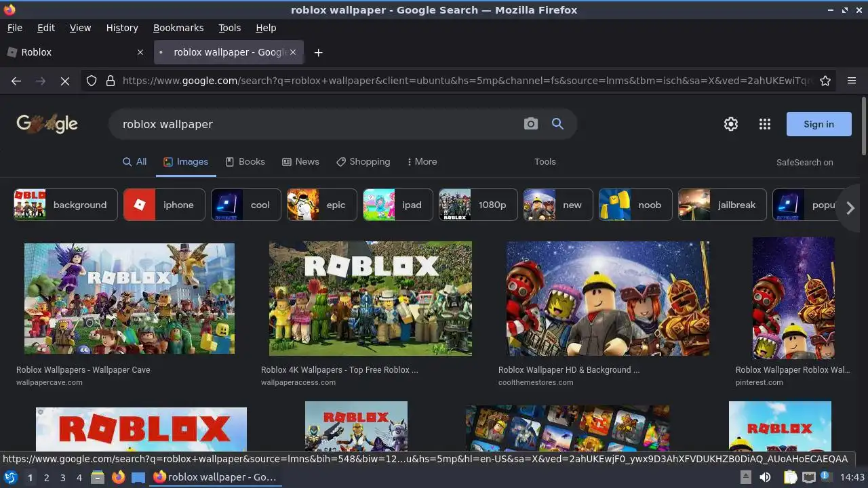Open the Help menu
Viewport: 868px width, 488px height.
266,28
